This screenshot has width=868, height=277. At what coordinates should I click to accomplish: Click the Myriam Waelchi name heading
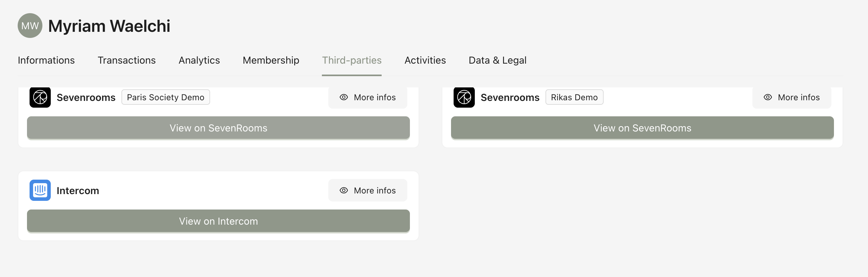pyautogui.click(x=109, y=26)
